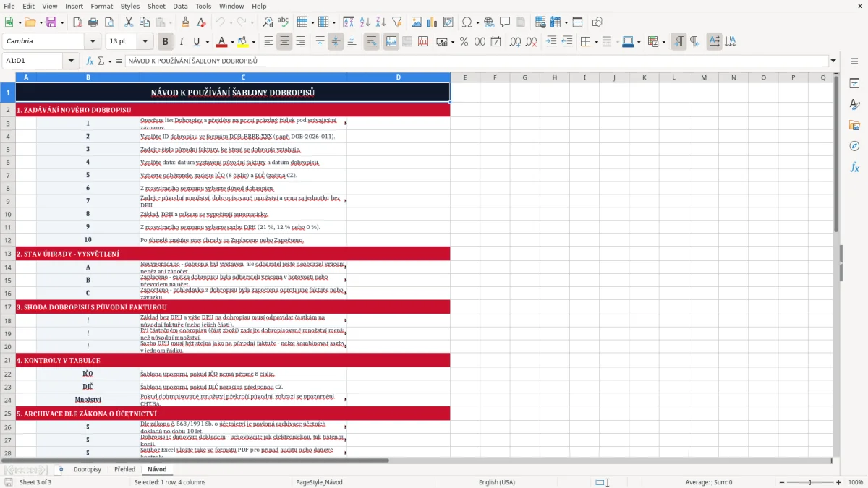Toggle Underline formatting button
Screen dimensions: 868x488
click(x=196, y=42)
